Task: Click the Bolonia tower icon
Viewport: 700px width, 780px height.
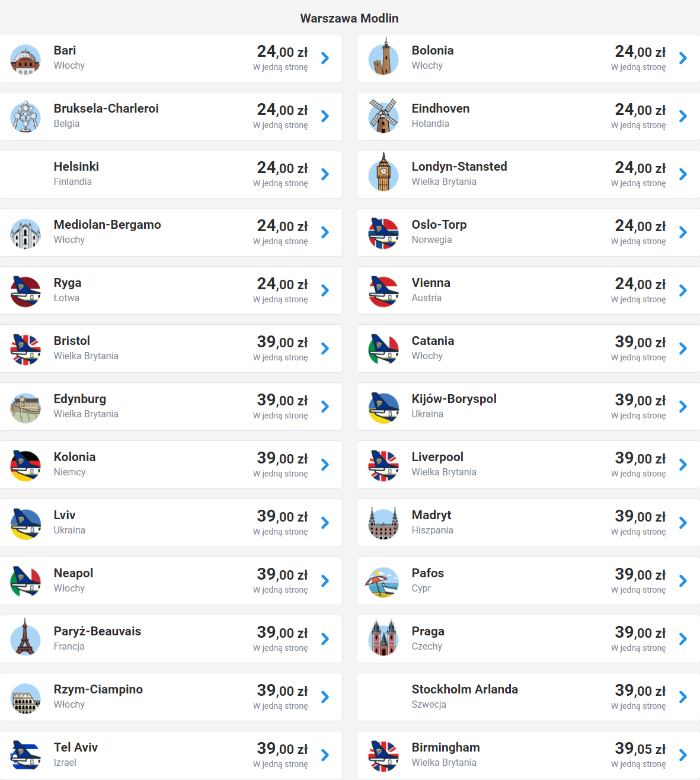Action: [383, 58]
